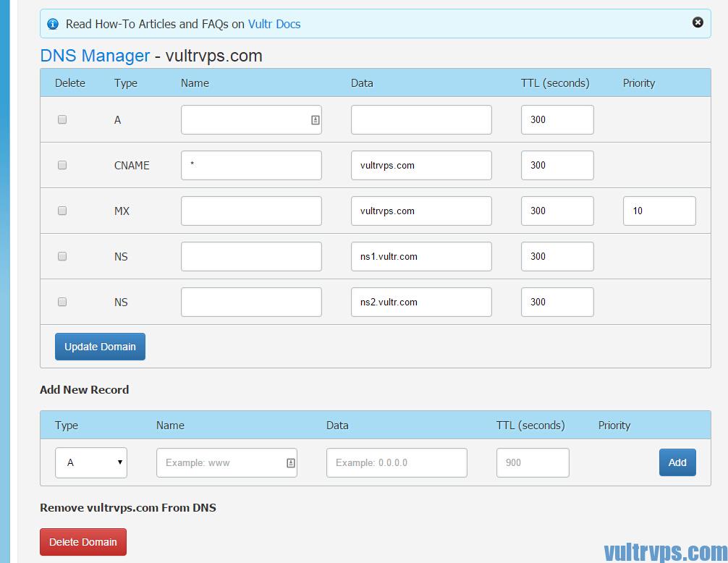728x563 pixels.
Task: Click the Delete column header
Action: (70, 83)
